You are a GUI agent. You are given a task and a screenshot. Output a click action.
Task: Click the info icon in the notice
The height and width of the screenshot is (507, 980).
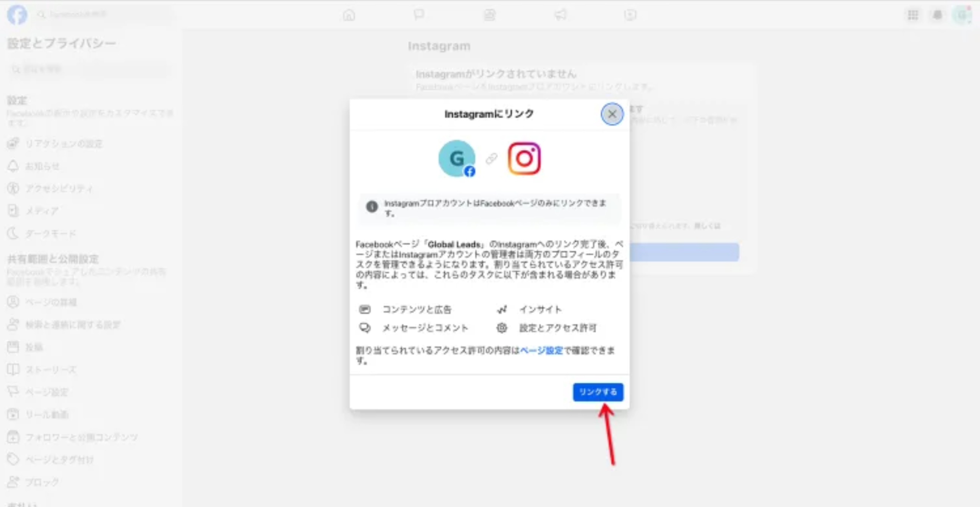click(x=372, y=206)
